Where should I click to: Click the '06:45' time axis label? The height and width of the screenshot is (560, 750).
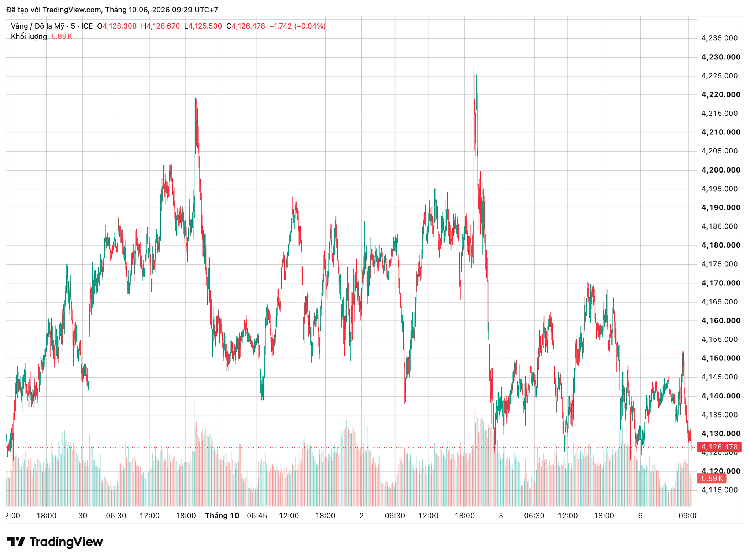(x=257, y=516)
